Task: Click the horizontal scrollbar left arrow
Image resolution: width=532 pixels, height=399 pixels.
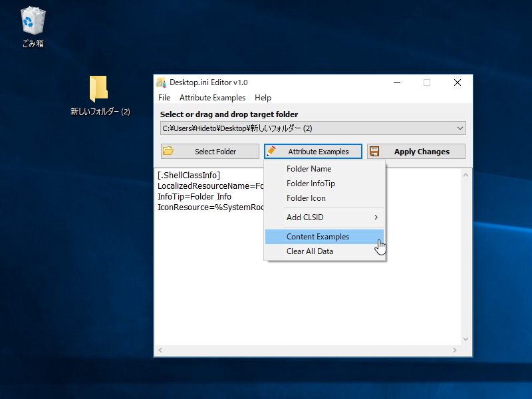Action: pos(160,350)
